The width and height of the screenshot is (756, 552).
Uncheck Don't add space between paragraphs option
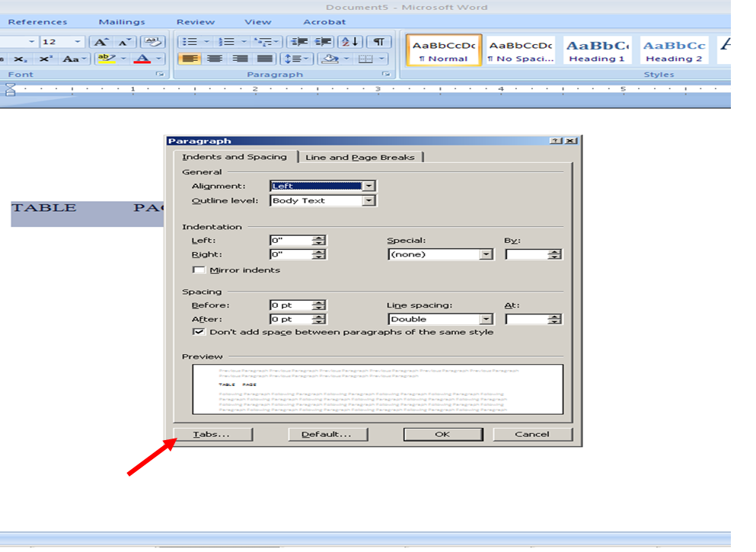point(199,332)
